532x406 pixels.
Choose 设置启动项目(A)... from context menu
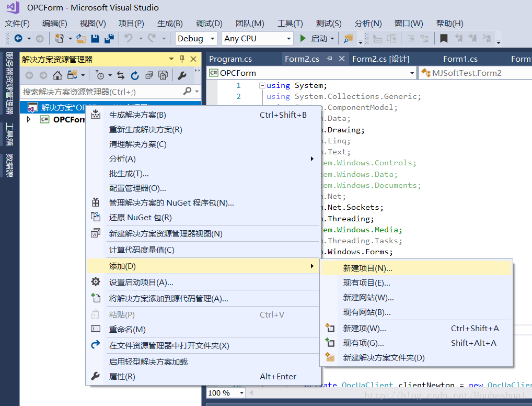[x=203, y=283]
